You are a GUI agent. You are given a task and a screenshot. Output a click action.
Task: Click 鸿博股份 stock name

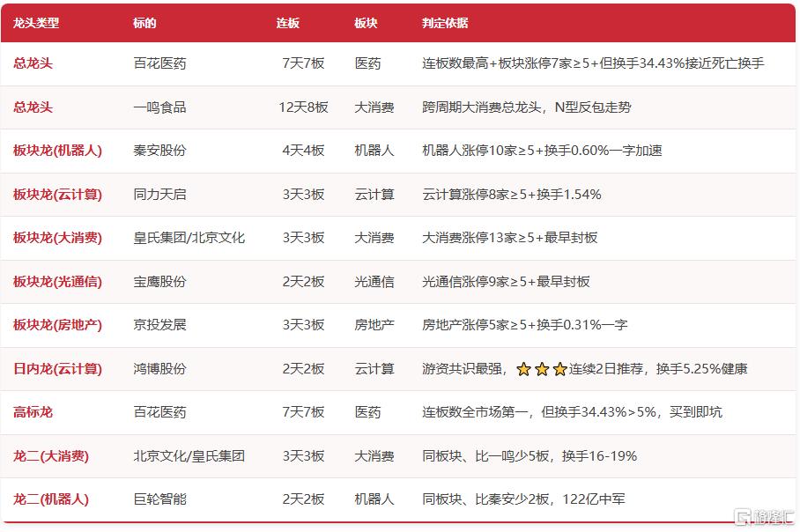coord(159,369)
